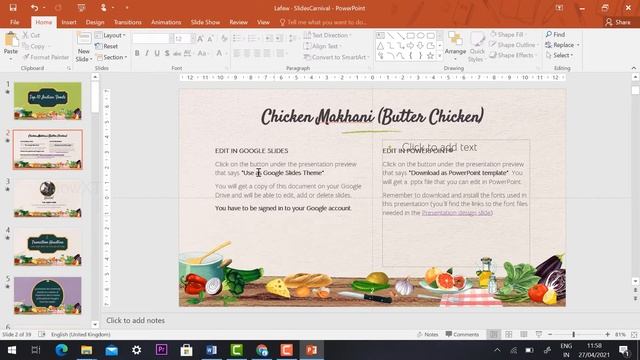Open Comments pane from status bar
640x360 pixels.
pyautogui.click(x=462, y=334)
